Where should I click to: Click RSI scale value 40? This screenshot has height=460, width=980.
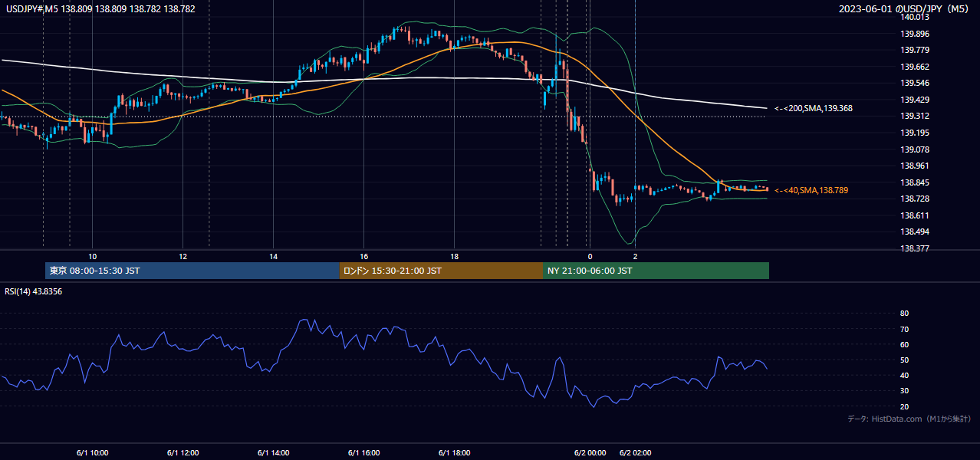[904, 375]
